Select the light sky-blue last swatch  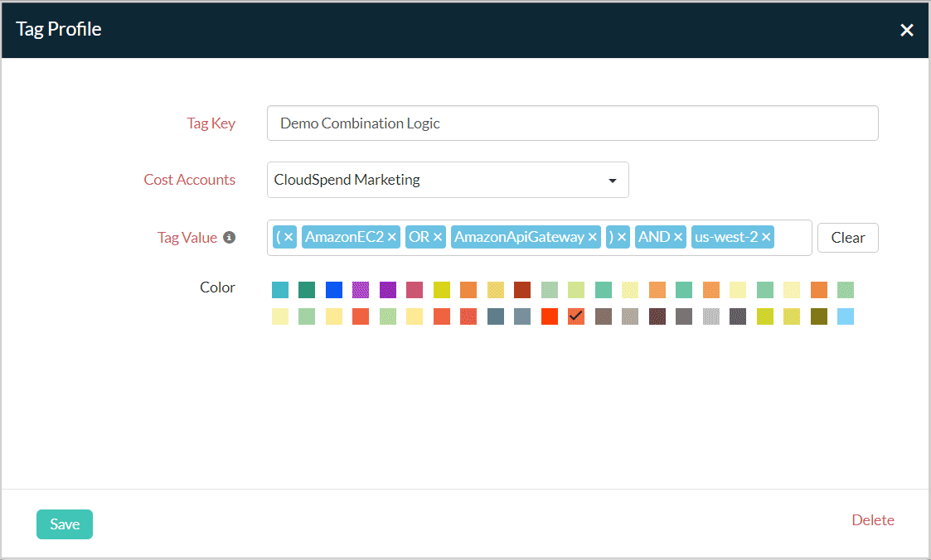[846, 316]
